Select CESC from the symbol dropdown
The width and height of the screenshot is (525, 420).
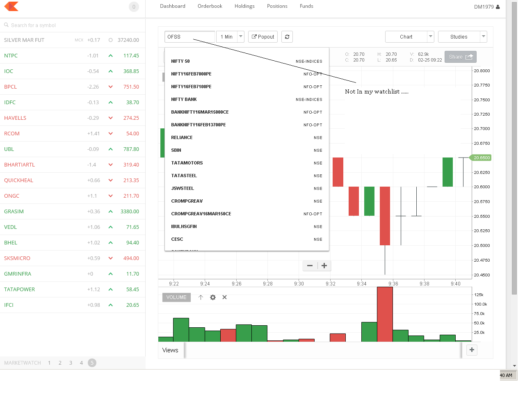pos(247,240)
